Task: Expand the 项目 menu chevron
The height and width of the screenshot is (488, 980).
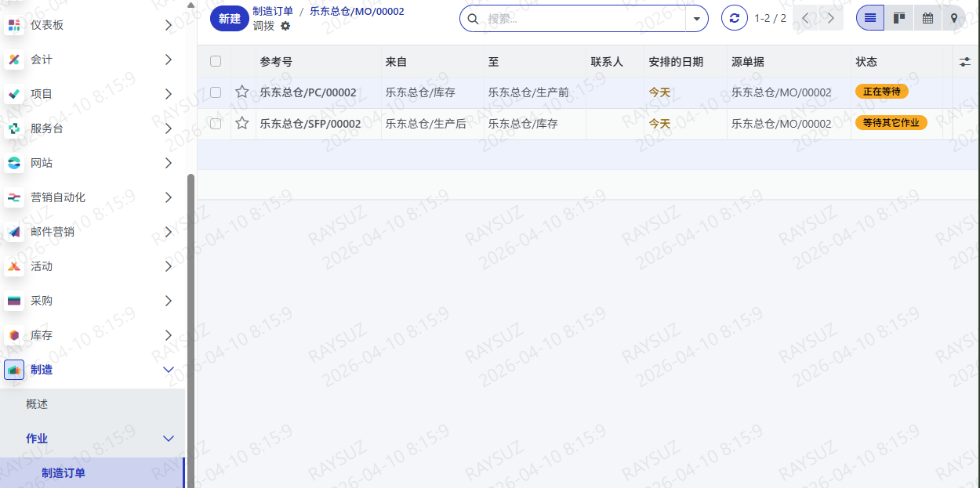Action: pyautogui.click(x=168, y=94)
